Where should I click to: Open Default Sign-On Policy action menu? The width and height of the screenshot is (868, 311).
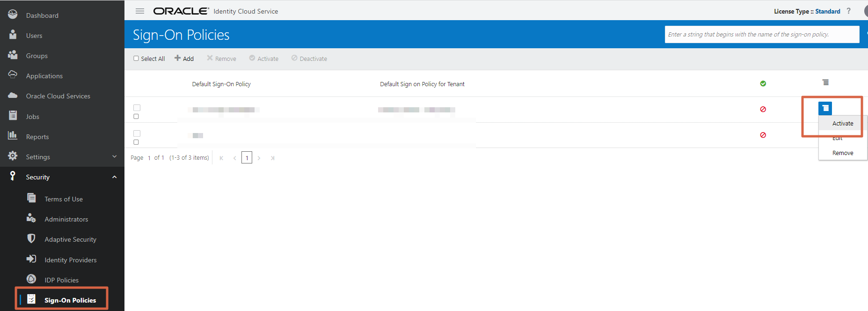click(826, 82)
